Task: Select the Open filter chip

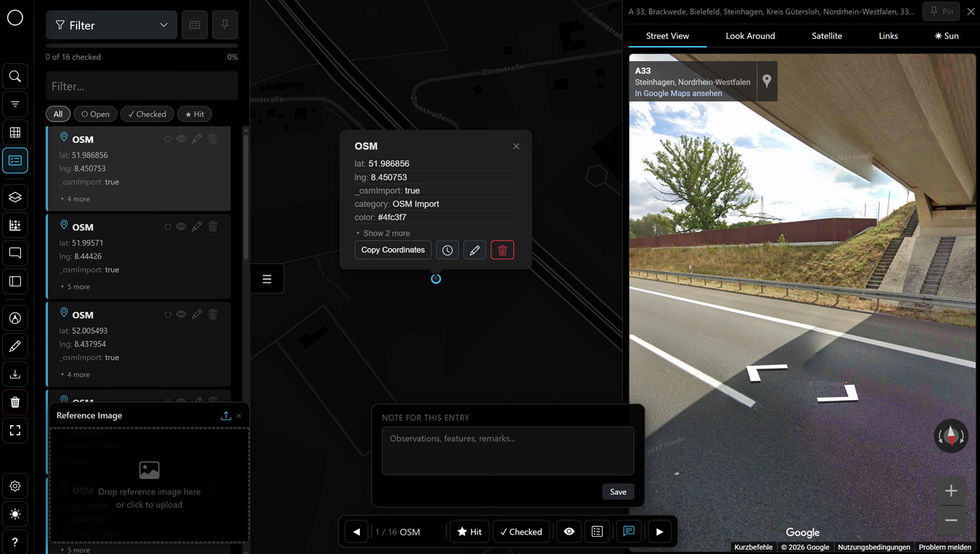Action: [96, 114]
